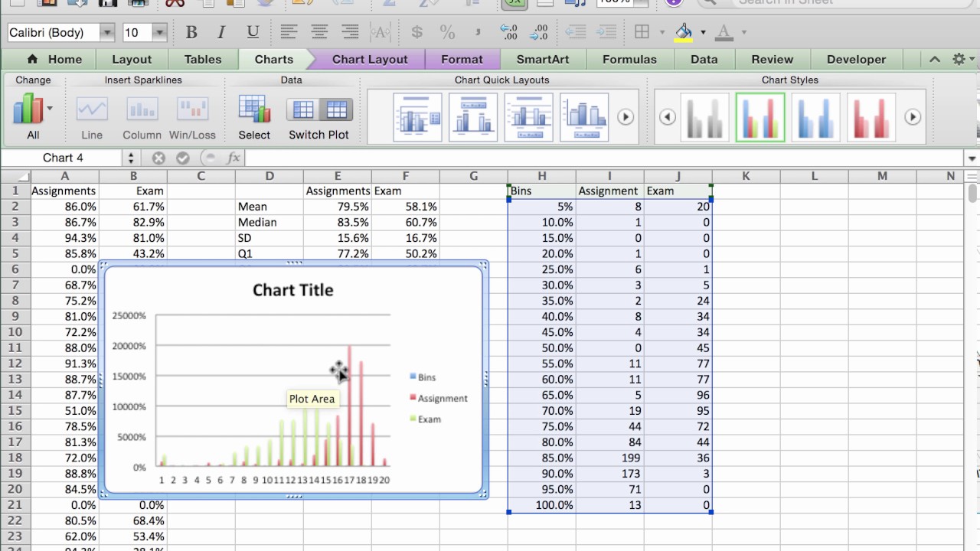Apply font color with letter A icon
980x551 pixels.
point(723,32)
